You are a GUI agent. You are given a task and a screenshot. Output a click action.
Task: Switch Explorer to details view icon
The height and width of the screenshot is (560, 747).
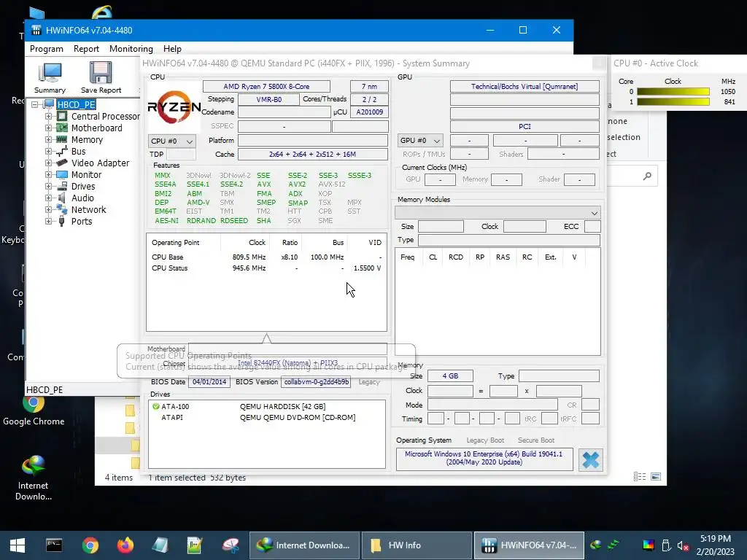pyautogui.click(x=640, y=477)
